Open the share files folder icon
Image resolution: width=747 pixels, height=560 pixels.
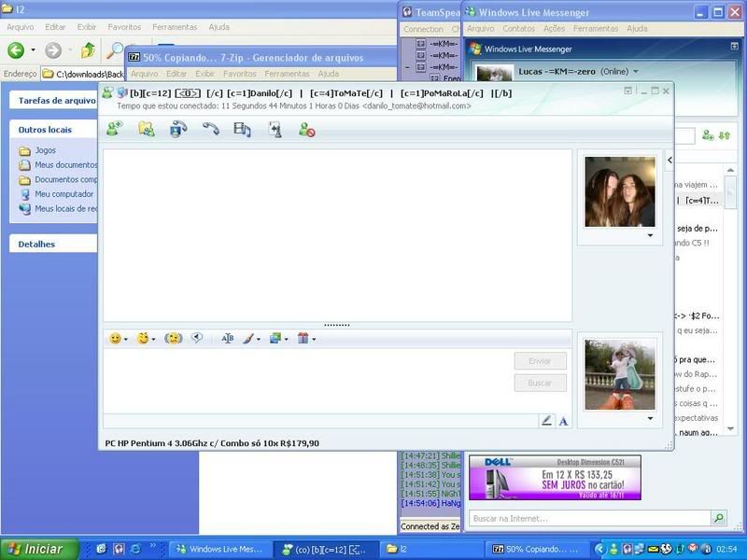click(x=147, y=129)
